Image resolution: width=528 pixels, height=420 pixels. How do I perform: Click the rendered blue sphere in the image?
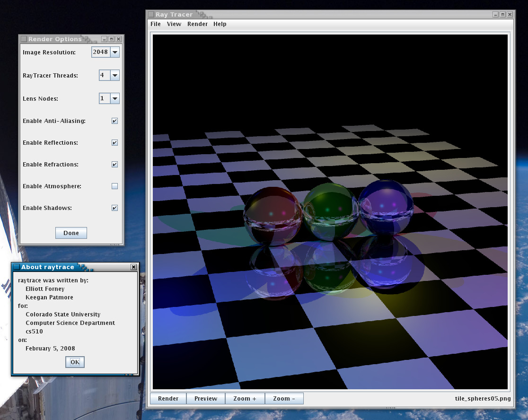click(386, 207)
